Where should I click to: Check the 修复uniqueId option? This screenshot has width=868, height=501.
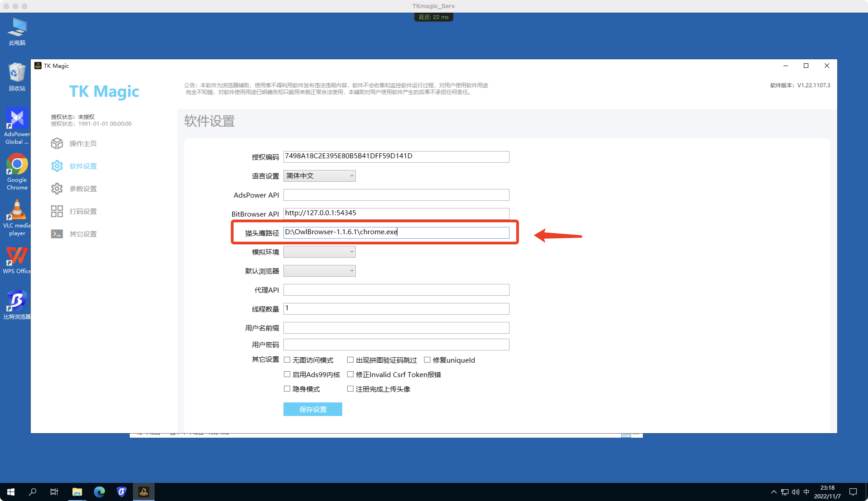point(428,359)
